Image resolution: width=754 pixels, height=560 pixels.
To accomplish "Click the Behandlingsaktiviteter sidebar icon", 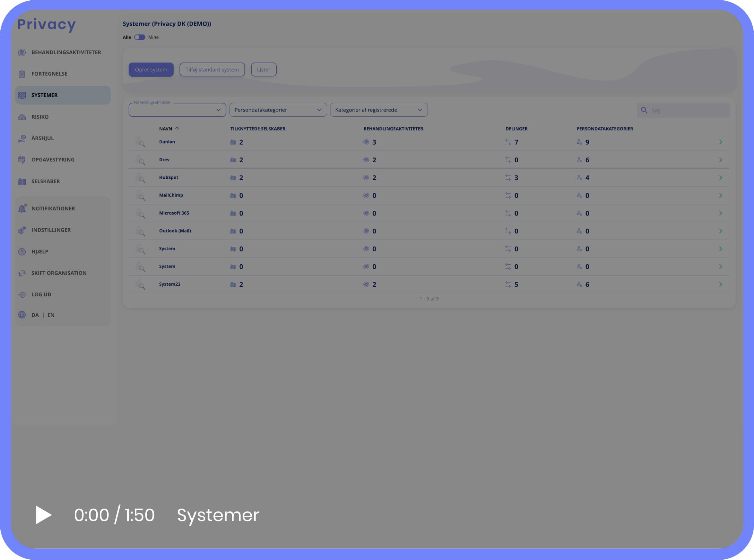I will pos(22,53).
